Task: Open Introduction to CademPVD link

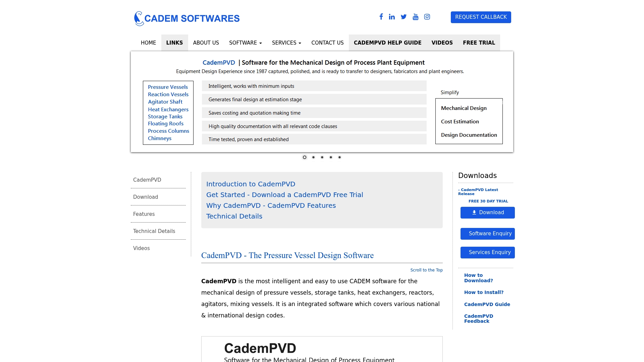Action: pos(251,184)
